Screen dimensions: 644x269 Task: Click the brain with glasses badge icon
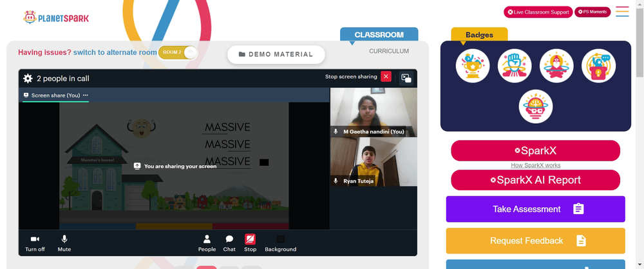tap(536, 106)
